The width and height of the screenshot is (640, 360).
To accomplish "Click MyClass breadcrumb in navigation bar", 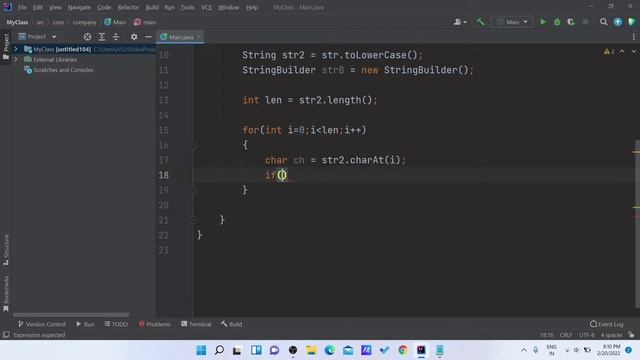I will point(18,22).
